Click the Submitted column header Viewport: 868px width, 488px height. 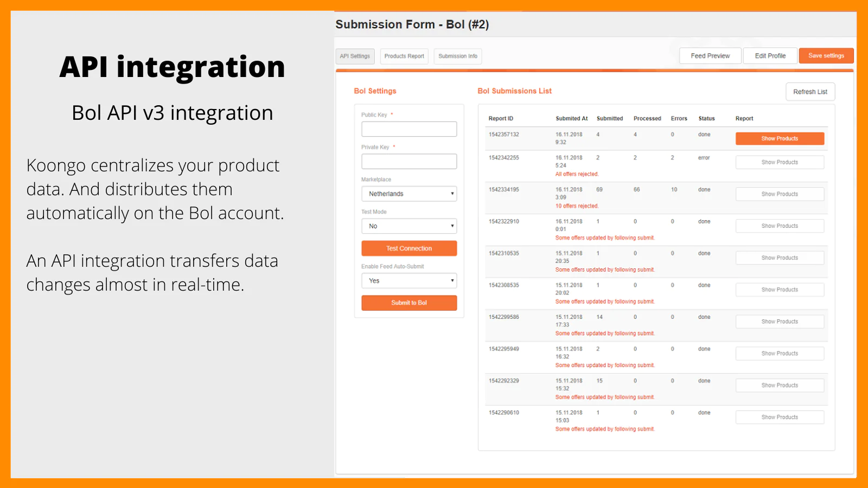pyautogui.click(x=610, y=119)
